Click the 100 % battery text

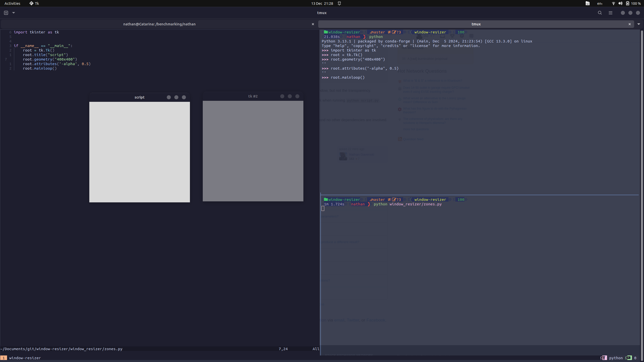(636, 4)
